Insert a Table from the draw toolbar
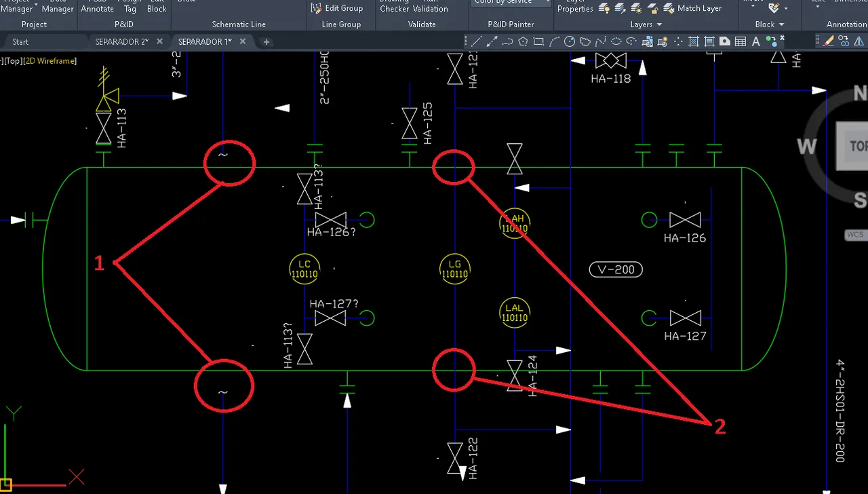Viewport: 868px width, 494px height. click(x=741, y=41)
